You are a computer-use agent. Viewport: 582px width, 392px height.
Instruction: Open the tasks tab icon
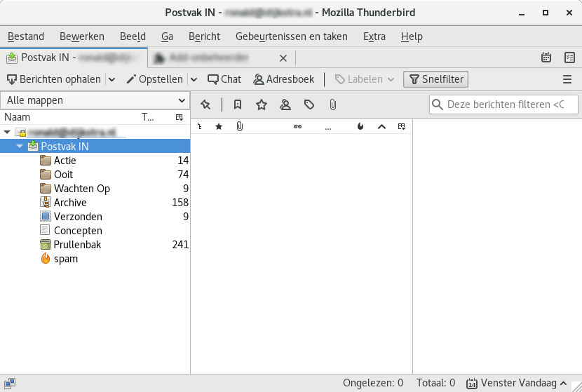pos(569,58)
